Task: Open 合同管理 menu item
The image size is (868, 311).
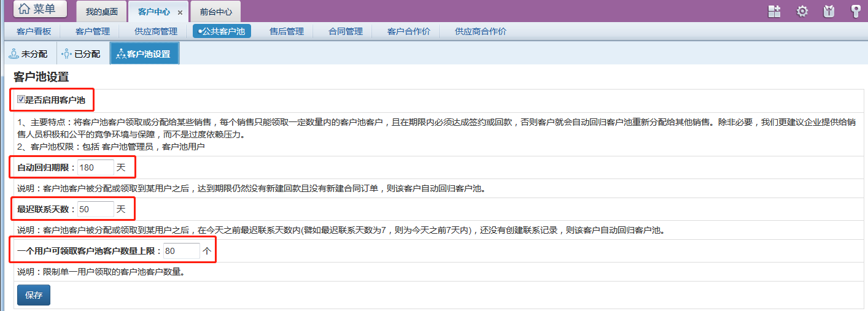Action: click(x=346, y=31)
